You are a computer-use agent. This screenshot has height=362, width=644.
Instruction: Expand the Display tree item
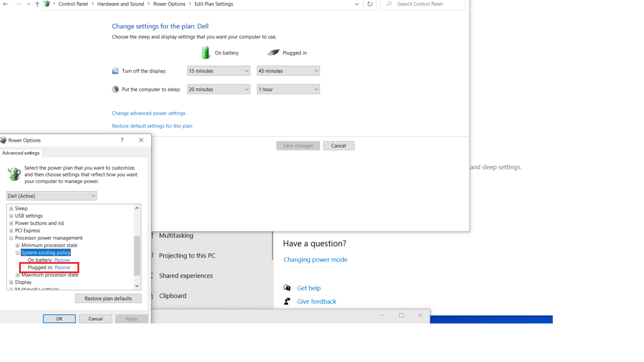click(10, 282)
